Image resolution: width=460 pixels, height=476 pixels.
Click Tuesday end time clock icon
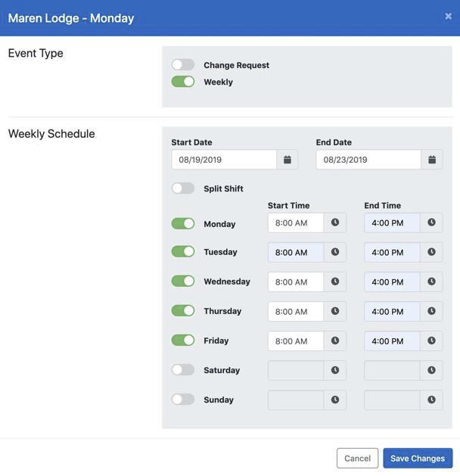431,252
